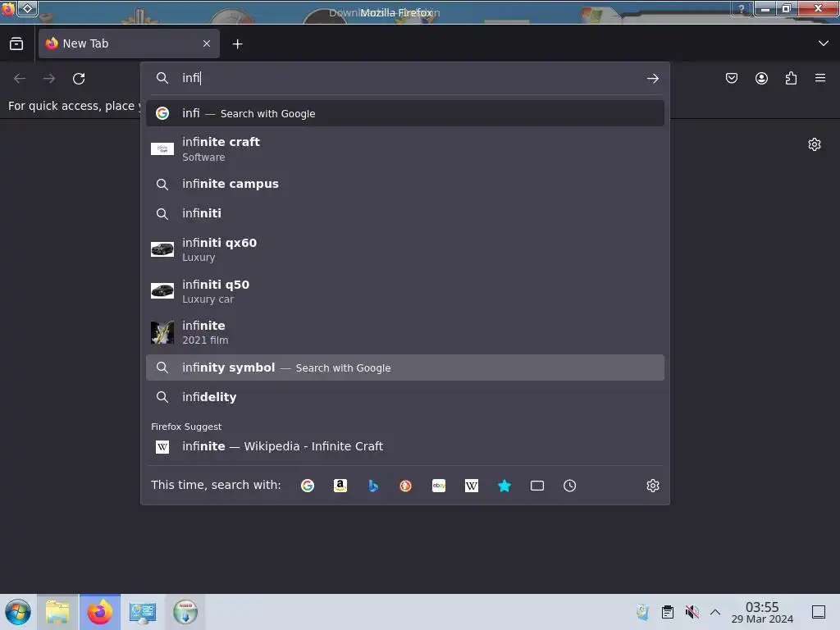Search this time with DuckDuckGo icon
The height and width of the screenshot is (630, 840).
pyautogui.click(x=405, y=486)
